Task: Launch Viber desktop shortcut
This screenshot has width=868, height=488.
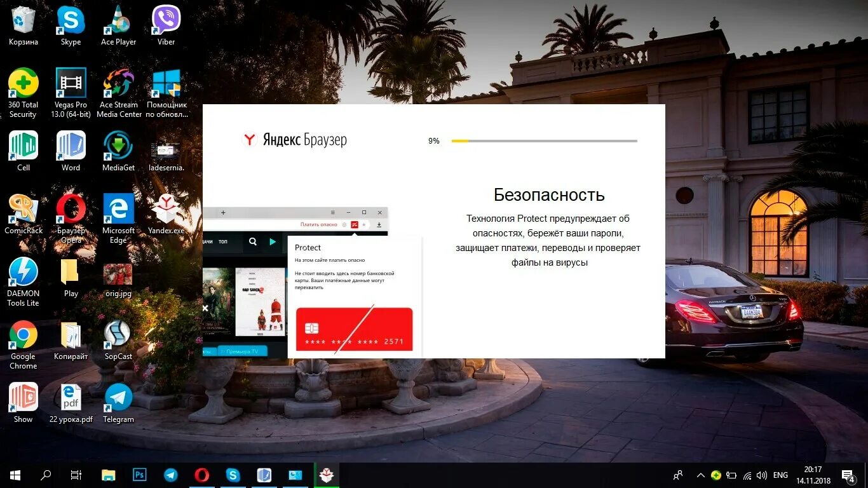Action: pyautogui.click(x=166, y=25)
